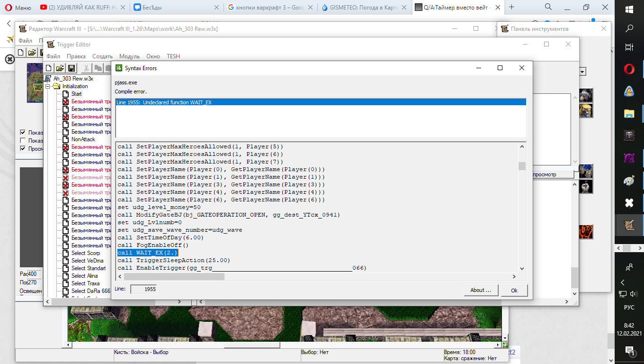Viewport: 644px width, 364px height.
Task: Click code line 'call TriggerSleepAction(25.00)'
Action: [x=174, y=260]
